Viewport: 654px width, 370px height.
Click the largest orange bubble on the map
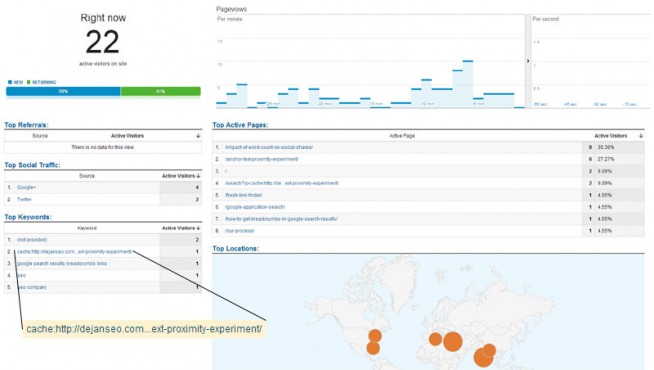pos(453,342)
